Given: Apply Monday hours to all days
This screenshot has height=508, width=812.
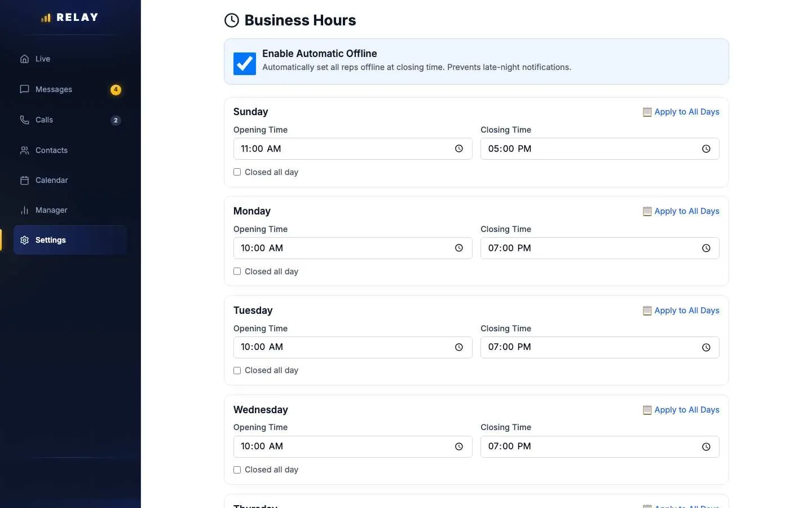Looking at the screenshot, I should point(681,211).
